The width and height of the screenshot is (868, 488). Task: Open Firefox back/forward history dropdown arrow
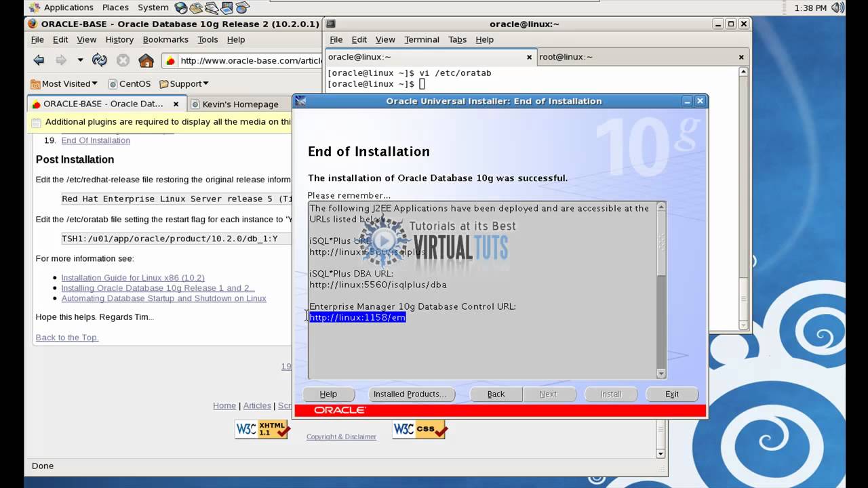pyautogui.click(x=80, y=60)
